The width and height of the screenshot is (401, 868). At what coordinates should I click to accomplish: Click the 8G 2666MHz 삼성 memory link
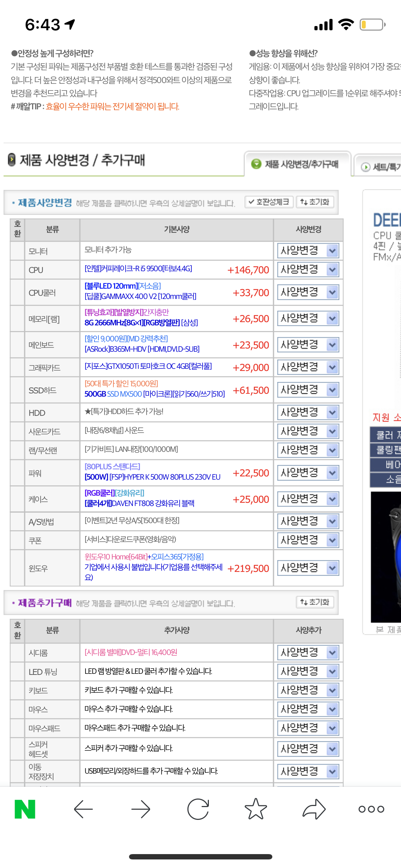141,323
